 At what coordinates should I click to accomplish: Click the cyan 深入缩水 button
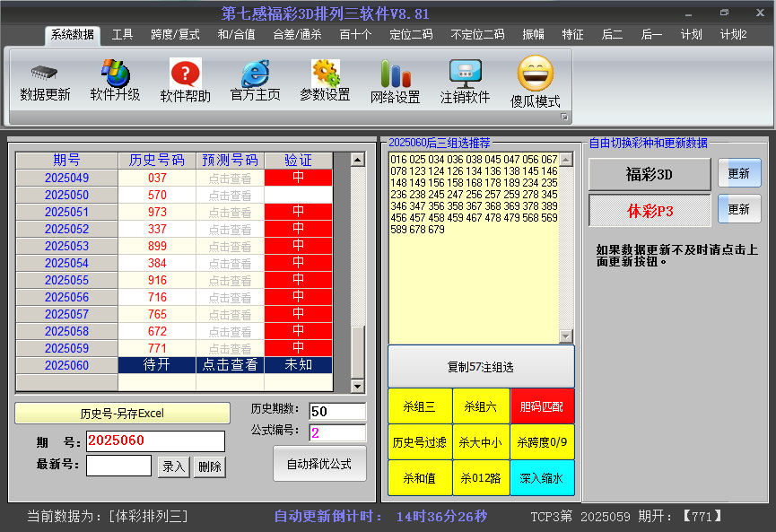[542, 478]
